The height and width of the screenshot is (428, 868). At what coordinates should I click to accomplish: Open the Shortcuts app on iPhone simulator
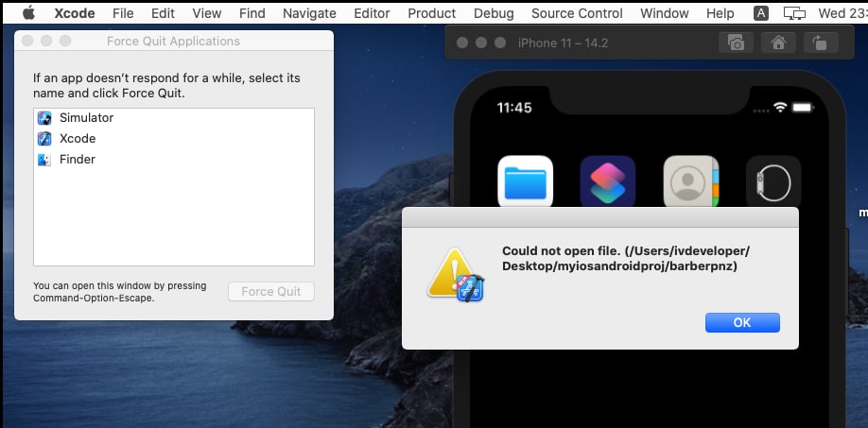608,182
